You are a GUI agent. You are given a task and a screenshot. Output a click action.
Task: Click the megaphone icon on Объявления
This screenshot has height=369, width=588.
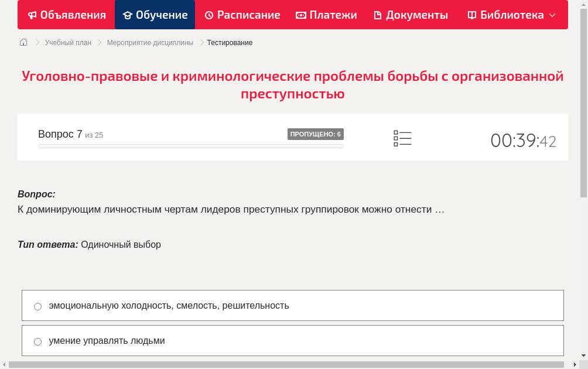click(32, 15)
